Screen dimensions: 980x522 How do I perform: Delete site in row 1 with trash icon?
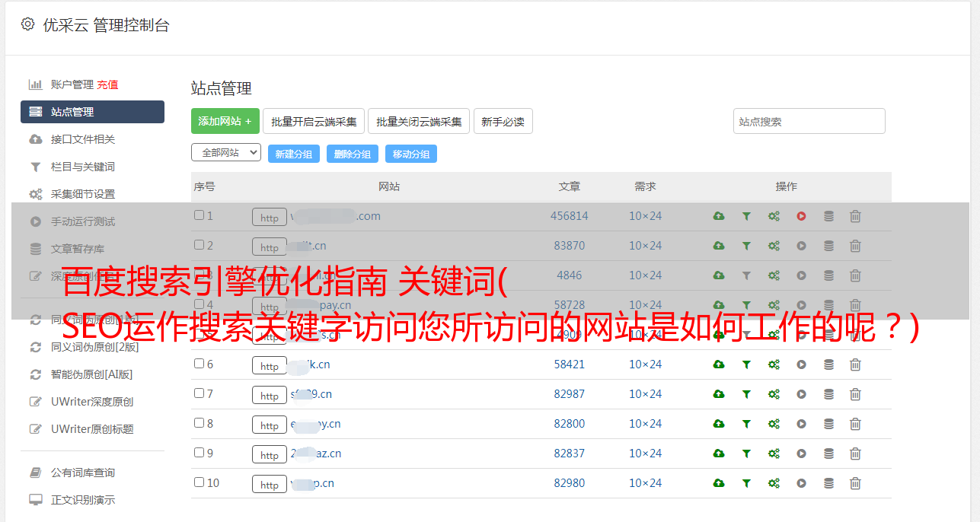coord(855,216)
